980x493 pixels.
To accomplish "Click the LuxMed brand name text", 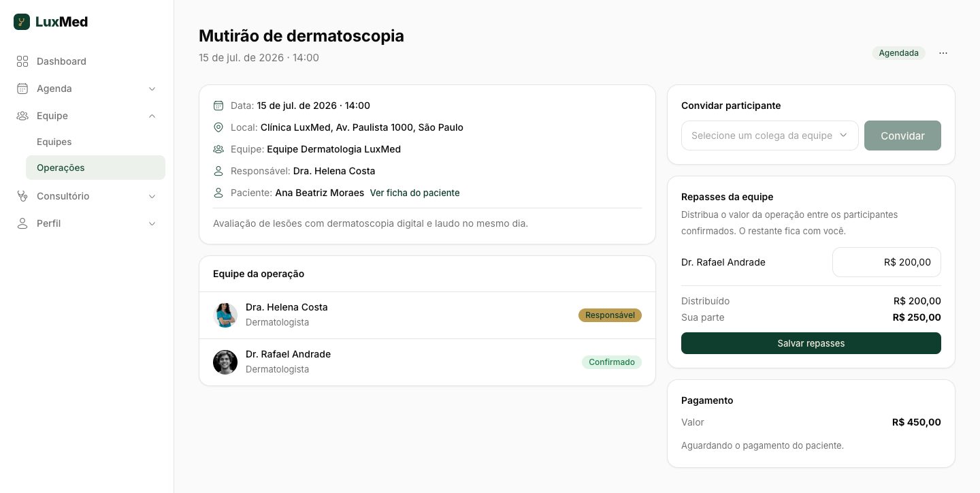I will click(x=61, y=22).
